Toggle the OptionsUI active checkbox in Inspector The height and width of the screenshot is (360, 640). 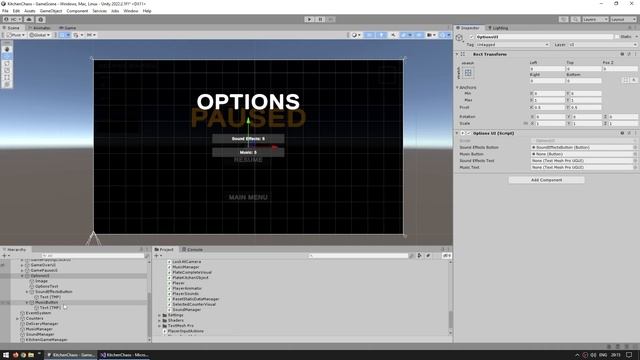pos(471,37)
